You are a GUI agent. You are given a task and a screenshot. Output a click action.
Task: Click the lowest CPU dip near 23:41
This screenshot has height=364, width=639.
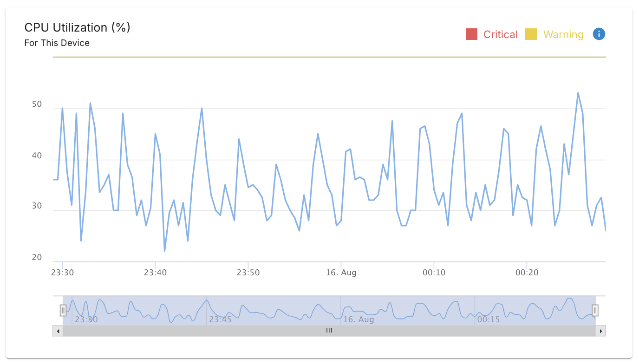(165, 251)
